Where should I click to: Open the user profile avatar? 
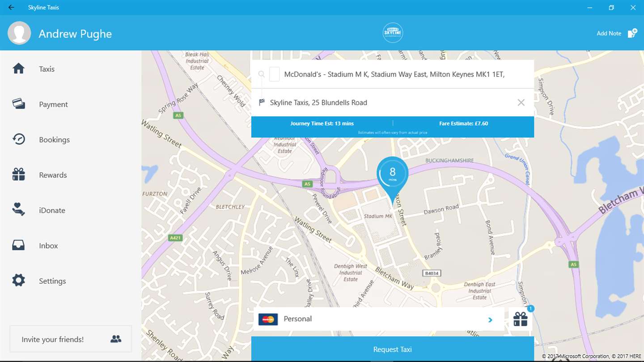click(x=19, y=33)
